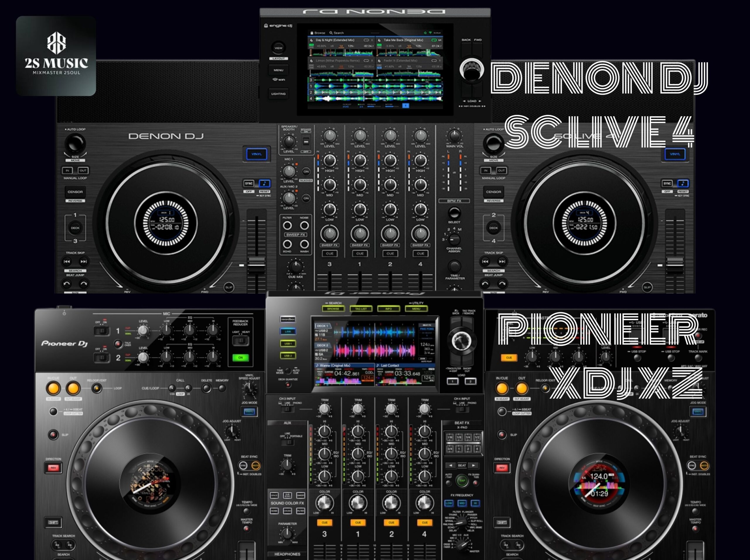750x560 pixels.
Task: Click Denon left deck Auto Loop knob
Action: coord(75,143)
